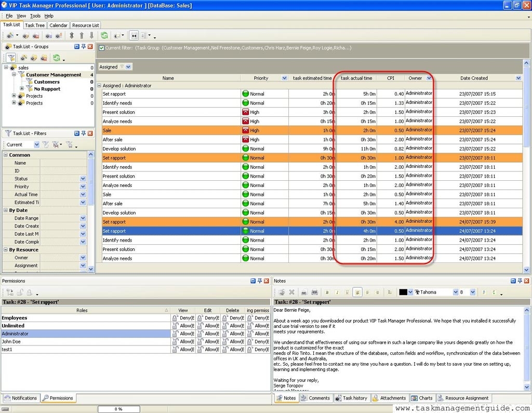
Task: Close the Task List - Filters panel
Action: click(x=90, y=134)
